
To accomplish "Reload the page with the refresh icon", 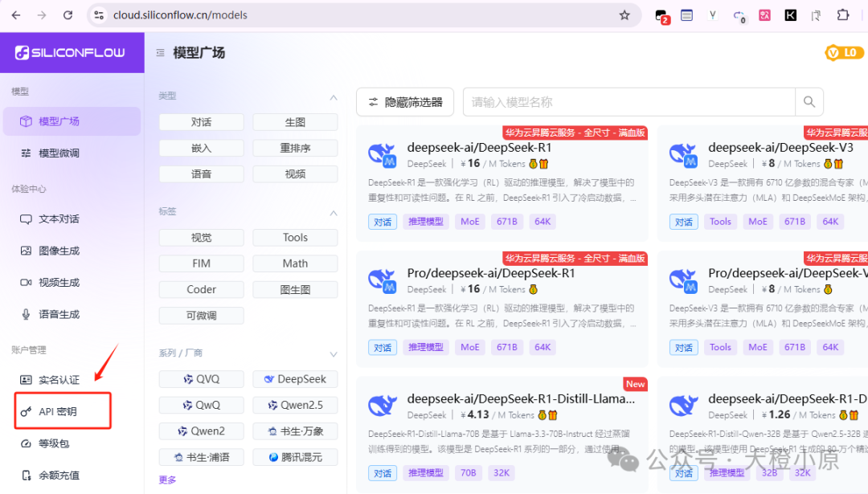I will pos(68,15).
